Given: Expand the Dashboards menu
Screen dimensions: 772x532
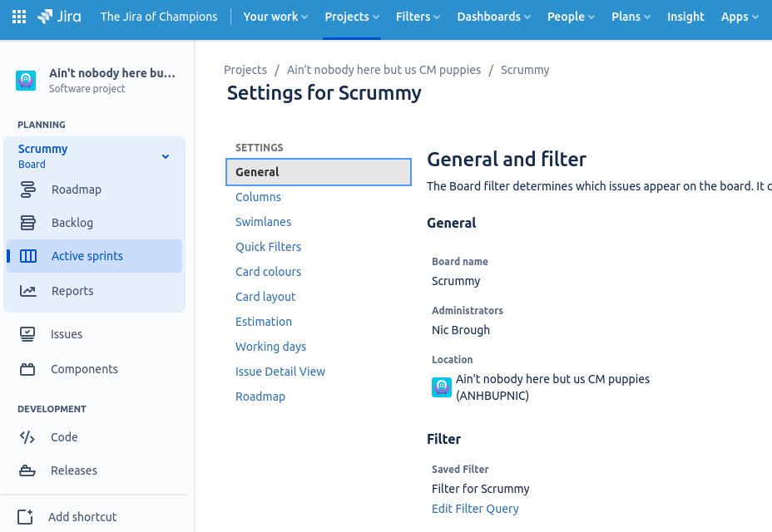Looking at the screenshot, I should tap(493, 16).
